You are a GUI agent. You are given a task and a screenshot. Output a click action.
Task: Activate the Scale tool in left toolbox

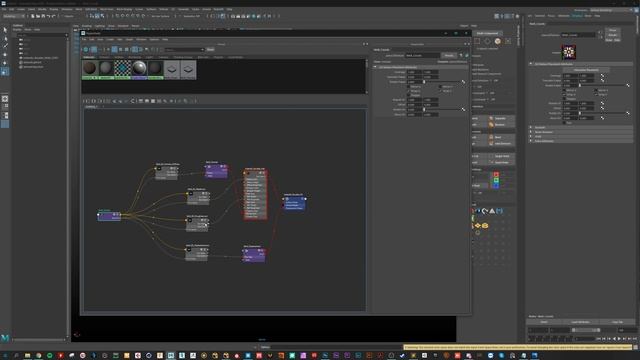[x=5, y=72]
